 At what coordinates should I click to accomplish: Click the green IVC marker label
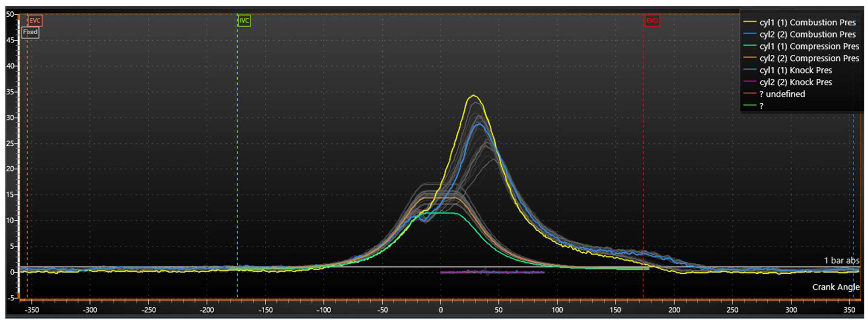pos(244,21)
